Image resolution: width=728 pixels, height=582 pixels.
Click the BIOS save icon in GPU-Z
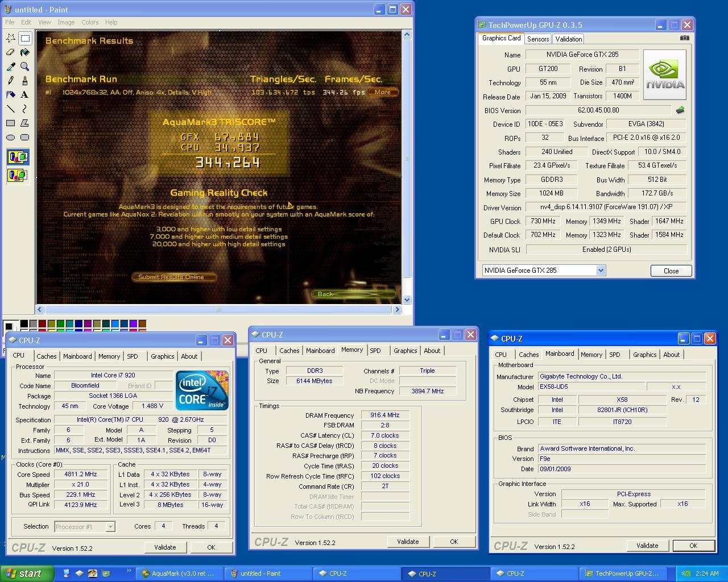coord(680,110)
